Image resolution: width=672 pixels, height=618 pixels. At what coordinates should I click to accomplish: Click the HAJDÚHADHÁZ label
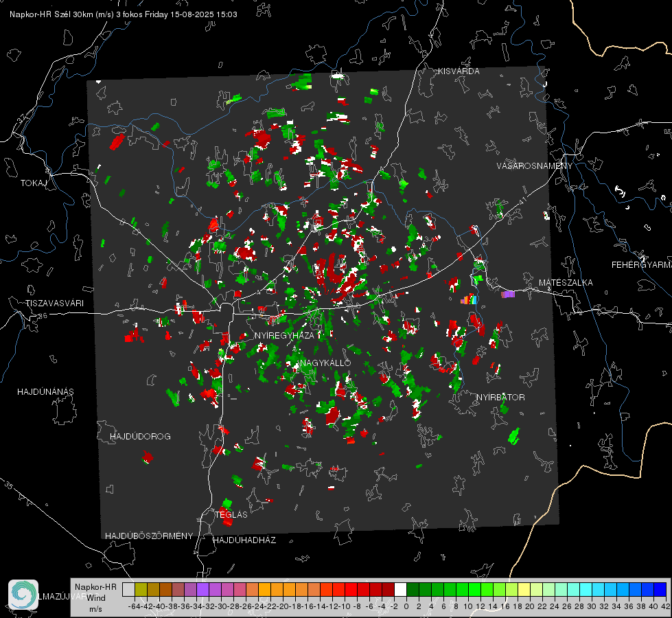pos(244,540)
